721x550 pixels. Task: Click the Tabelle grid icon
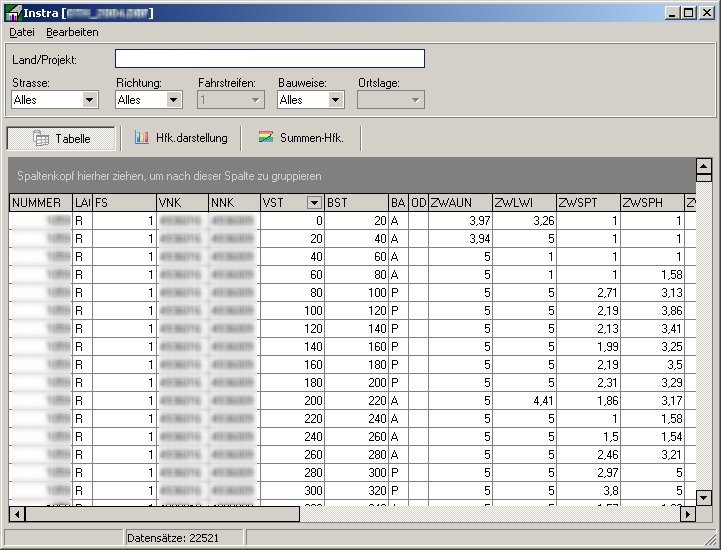(x=40, y=138)
